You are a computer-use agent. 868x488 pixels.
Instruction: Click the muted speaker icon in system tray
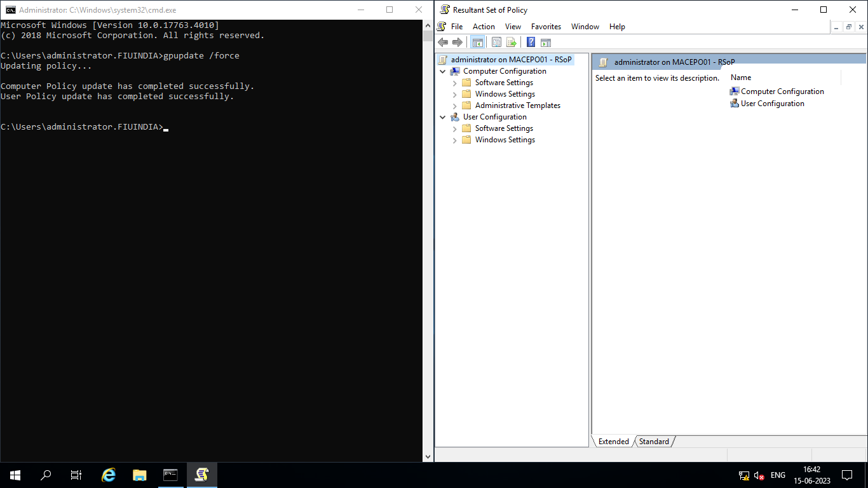tap(758, 475)
